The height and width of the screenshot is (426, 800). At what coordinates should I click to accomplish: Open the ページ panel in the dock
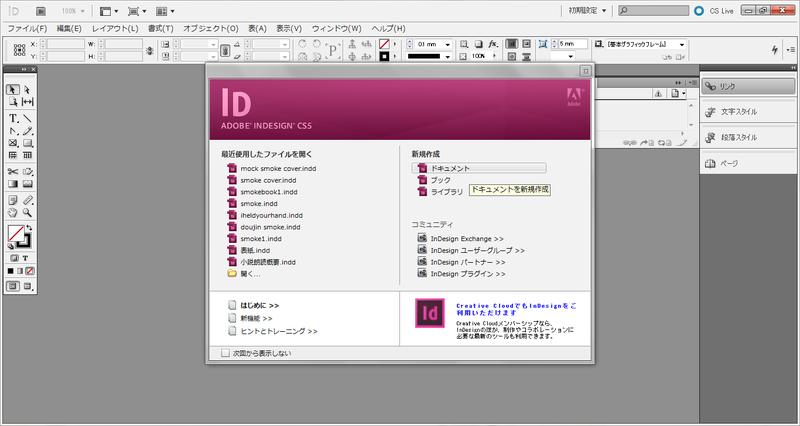[748, 163]
